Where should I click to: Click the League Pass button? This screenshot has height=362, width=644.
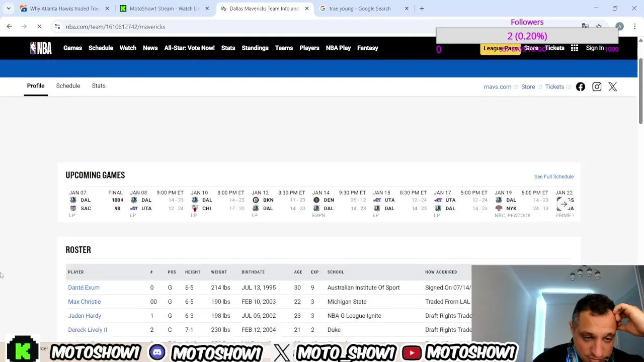tap(501, 48)
